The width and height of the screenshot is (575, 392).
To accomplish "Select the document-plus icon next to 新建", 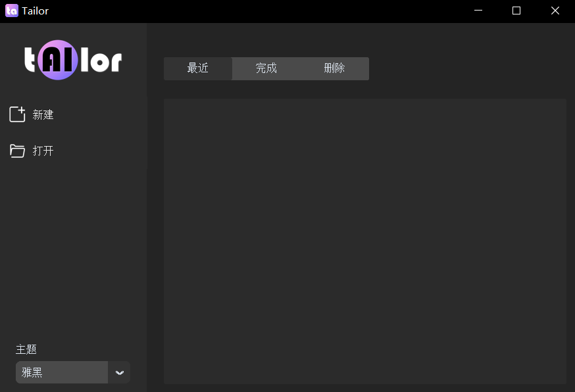I will 18,114.
